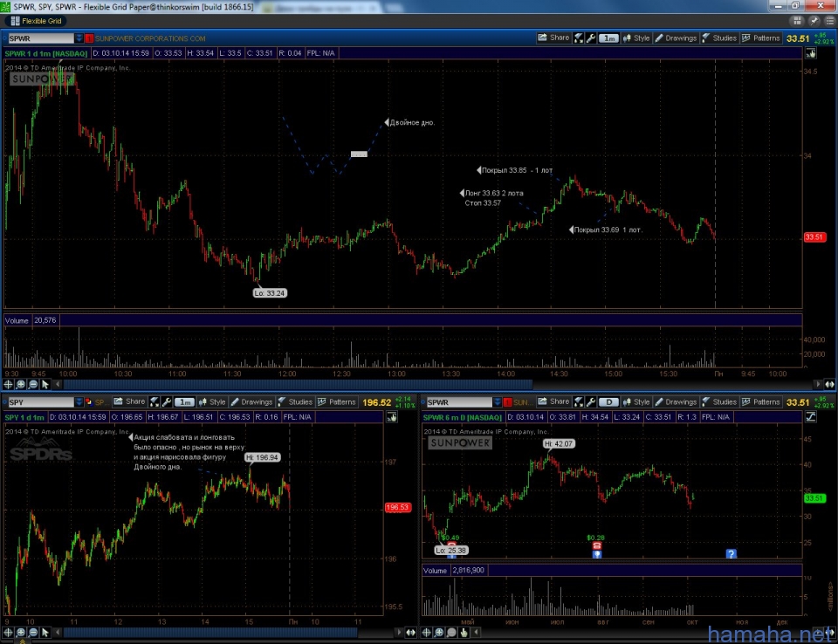This screenshot has width=838, height=644.
Task: Click the flask icon on SPY chart toolbar
Action: coord(154,402)
